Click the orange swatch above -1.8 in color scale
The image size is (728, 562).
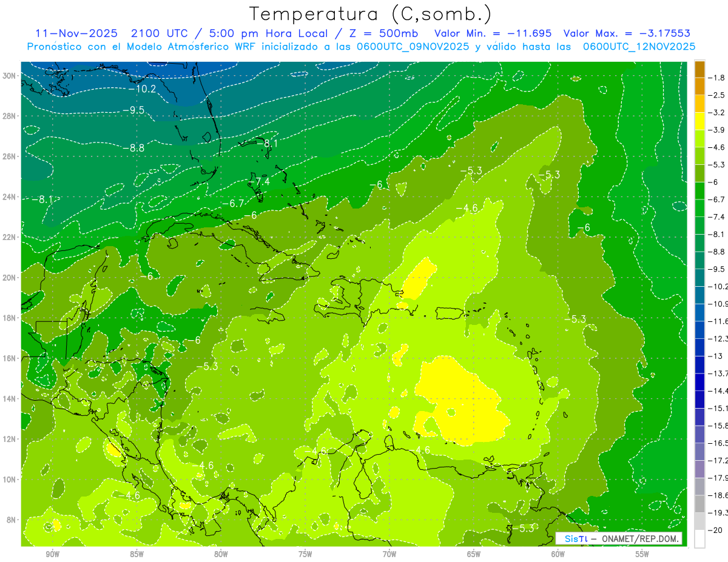pyautogui.click(x=699, y=69)
